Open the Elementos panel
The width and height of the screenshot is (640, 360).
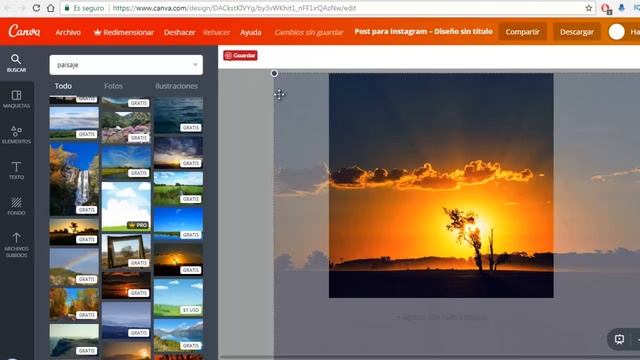point(16,135)
